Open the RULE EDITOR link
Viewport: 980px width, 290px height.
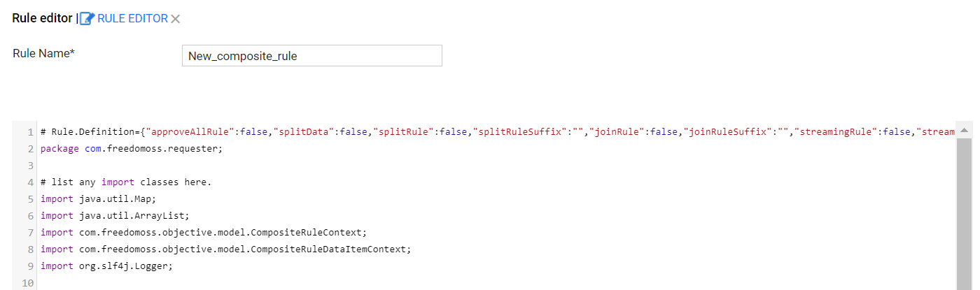[132, 19]
